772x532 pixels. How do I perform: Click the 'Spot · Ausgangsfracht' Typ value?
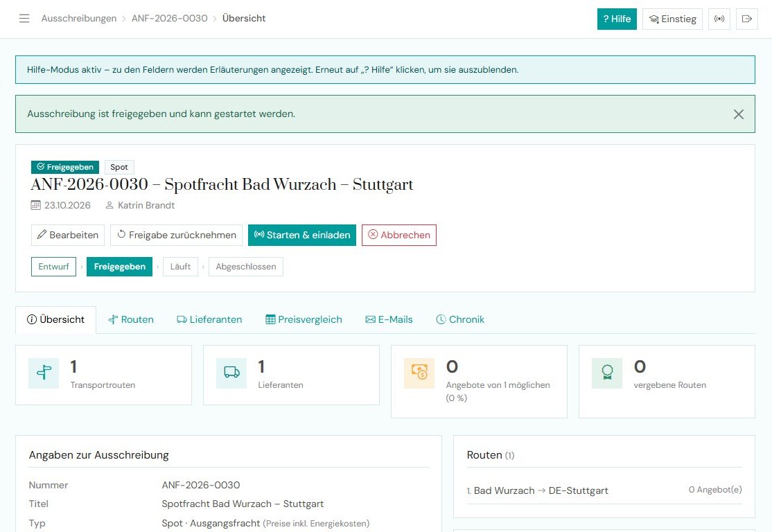[x=211, y=524]
